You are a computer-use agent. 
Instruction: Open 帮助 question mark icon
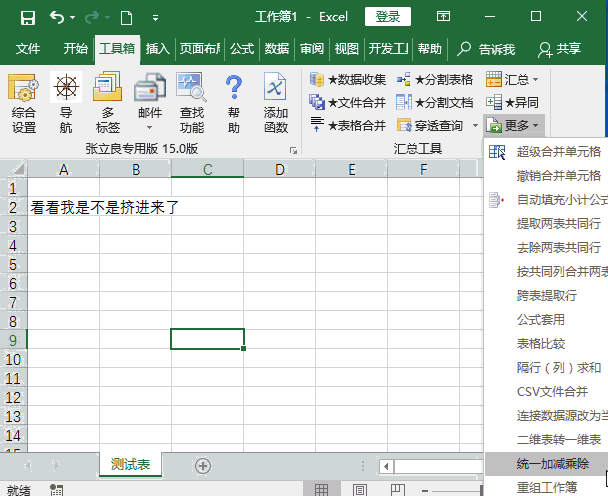point(234,90)
